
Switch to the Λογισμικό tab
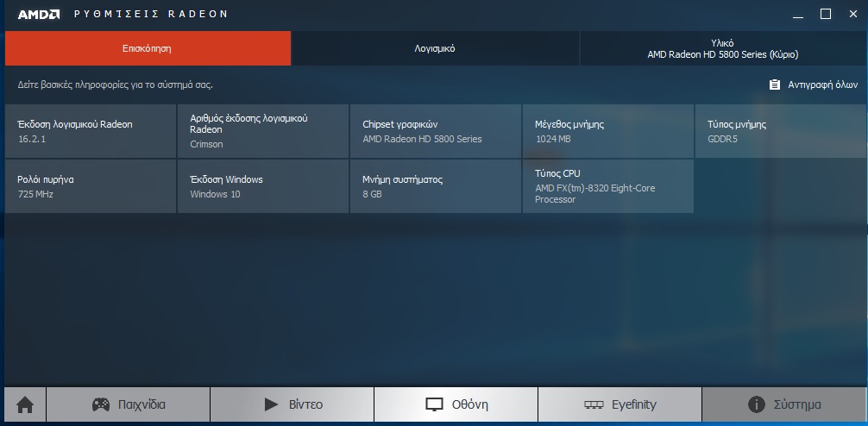tap(435, 48)
